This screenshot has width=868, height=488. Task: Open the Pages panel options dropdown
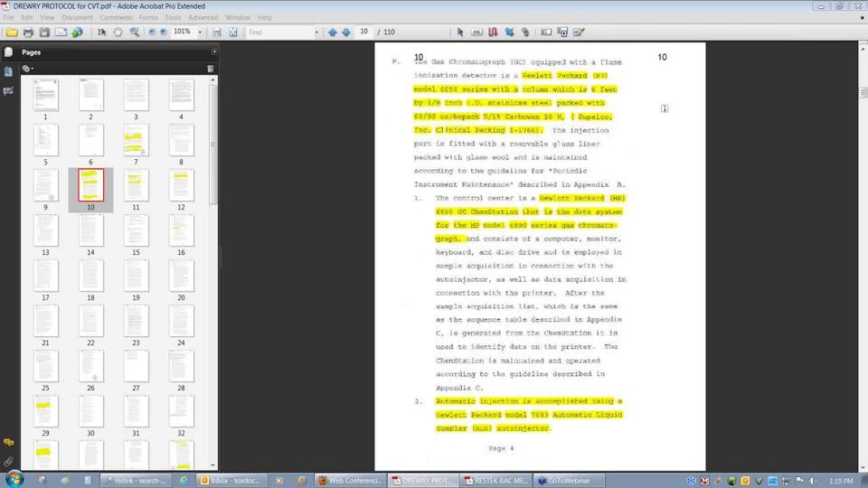28,69
